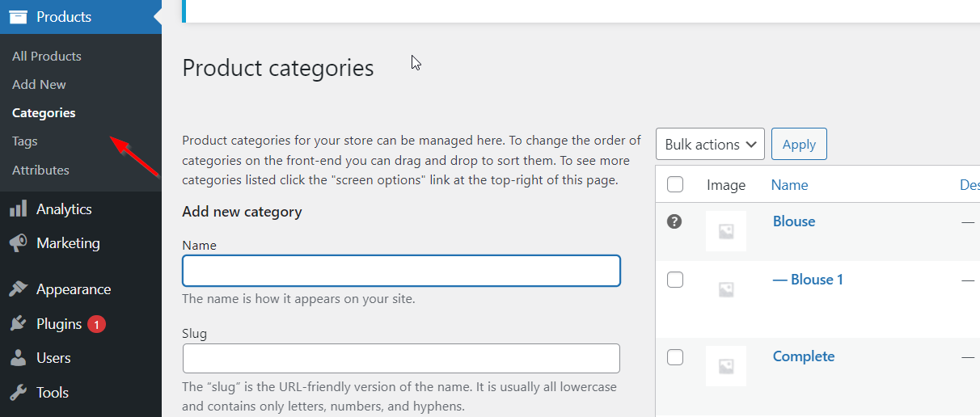980x417 pixels.
Task: Click the Tools wrench icon
Action: pos(18,393)
